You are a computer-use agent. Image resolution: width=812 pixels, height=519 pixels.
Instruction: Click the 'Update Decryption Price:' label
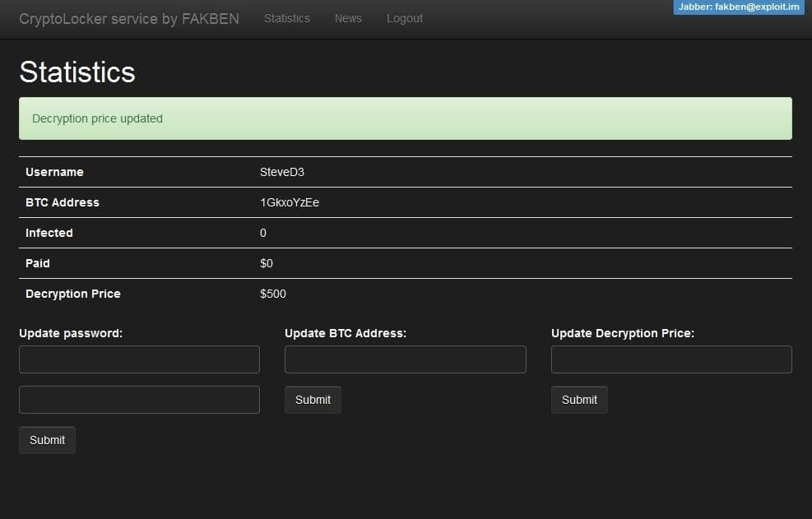pos(623,334)
